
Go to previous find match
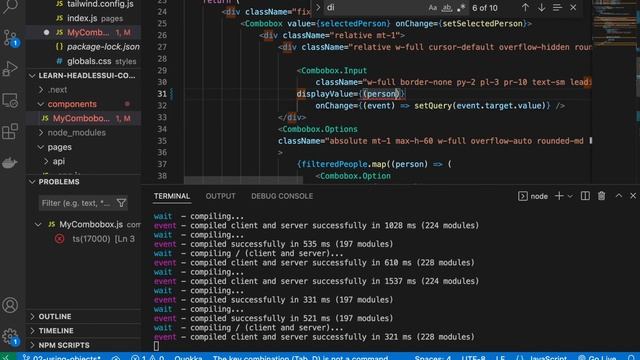[x=525, y=7]
